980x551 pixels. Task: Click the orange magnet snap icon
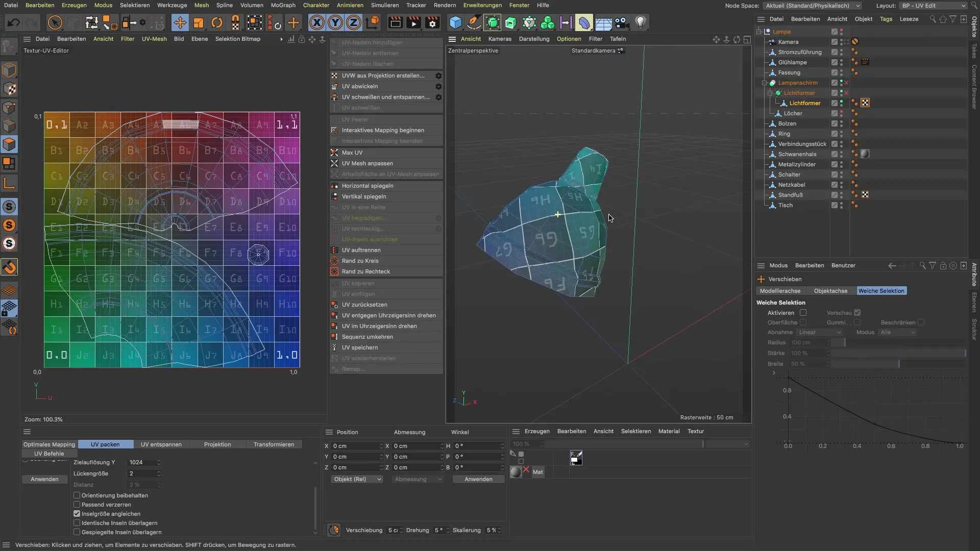[9, 267]
